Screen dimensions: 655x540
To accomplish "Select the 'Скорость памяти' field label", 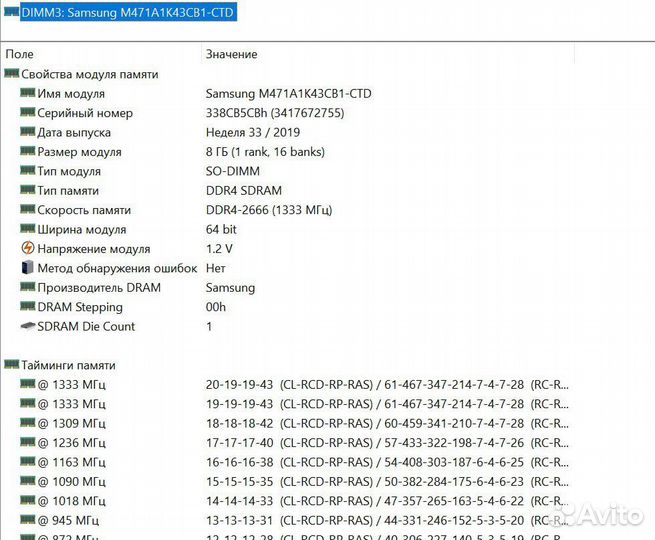I will 84,210.
